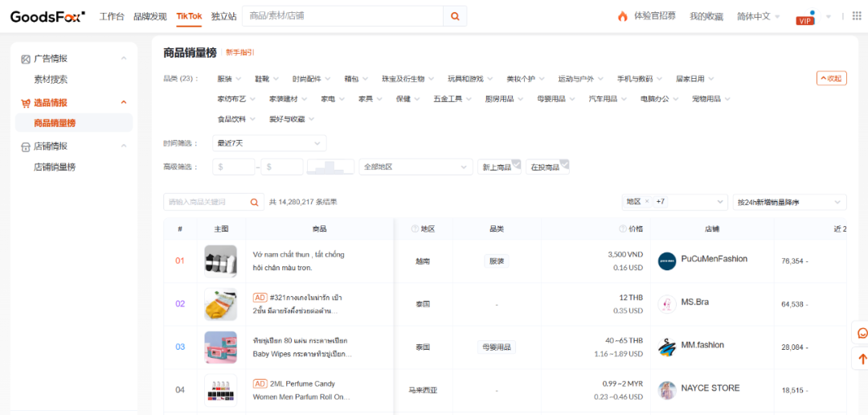Open the yellow underwear thumbnail in row 02

(x=220, y=304)
